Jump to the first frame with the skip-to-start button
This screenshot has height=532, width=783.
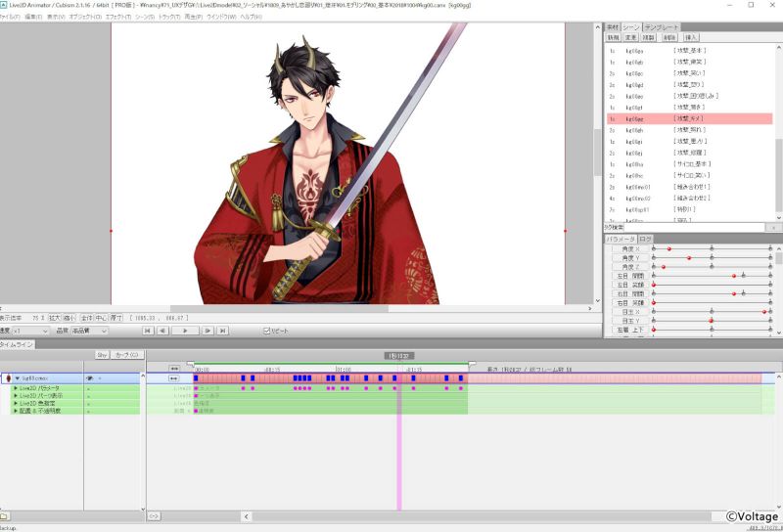[148, 331]
